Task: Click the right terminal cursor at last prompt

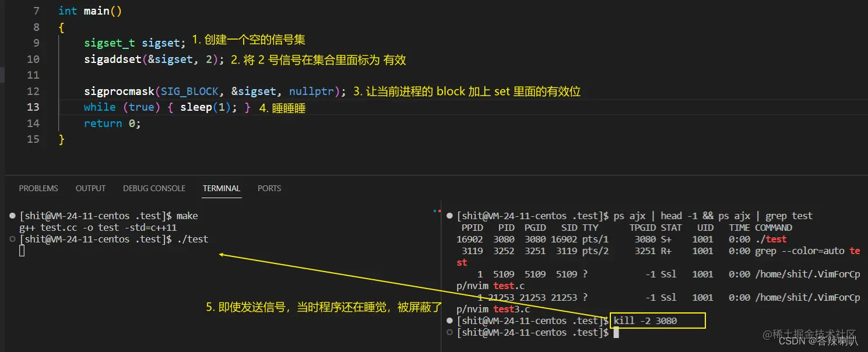Action: pyautogui.click(x=616, y=332)
